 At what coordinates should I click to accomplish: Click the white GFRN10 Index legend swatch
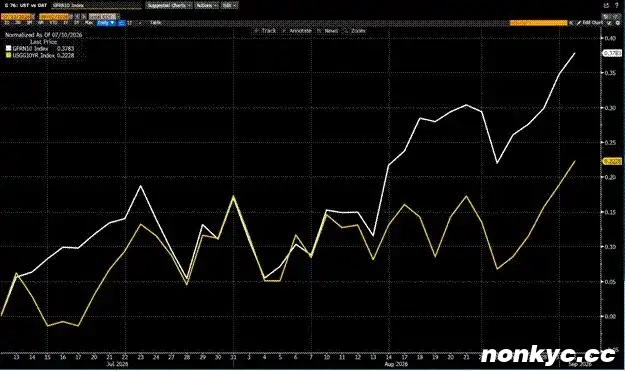click(8, 48)
